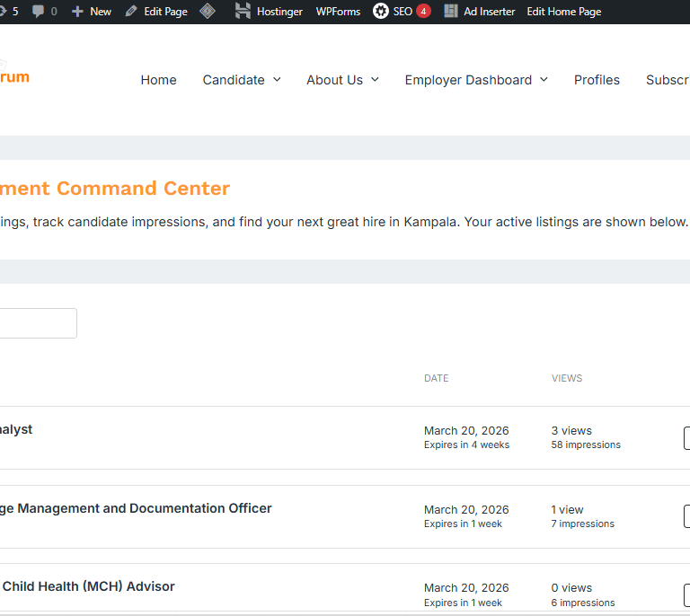Click the DATE column header

point(436,378)
